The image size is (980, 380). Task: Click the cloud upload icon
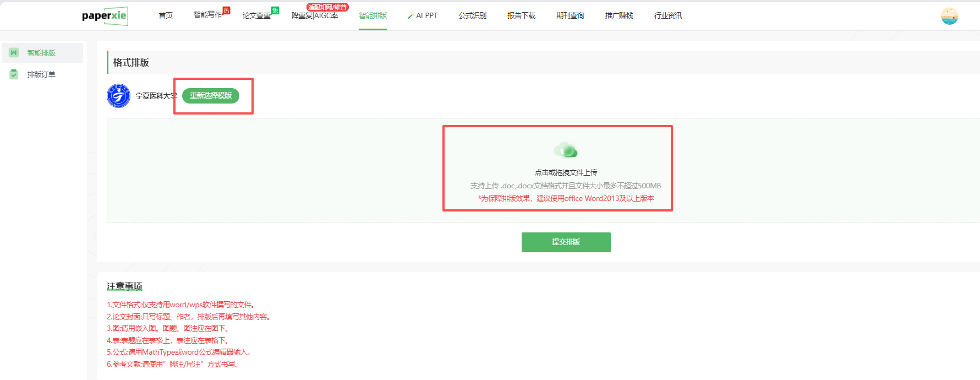(x=565, y=150)
